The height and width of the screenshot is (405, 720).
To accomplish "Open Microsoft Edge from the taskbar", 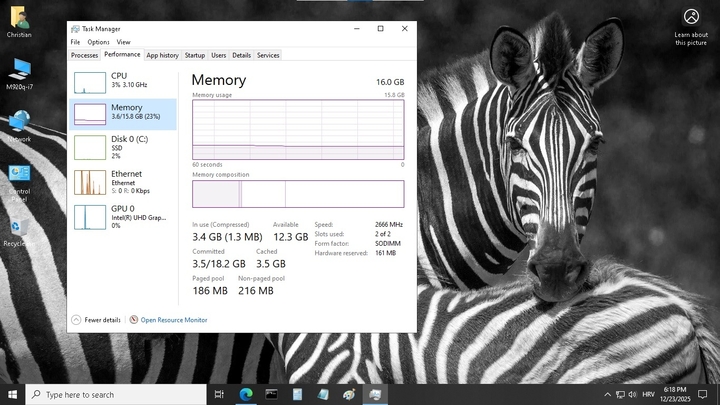I will click(246, 394).
